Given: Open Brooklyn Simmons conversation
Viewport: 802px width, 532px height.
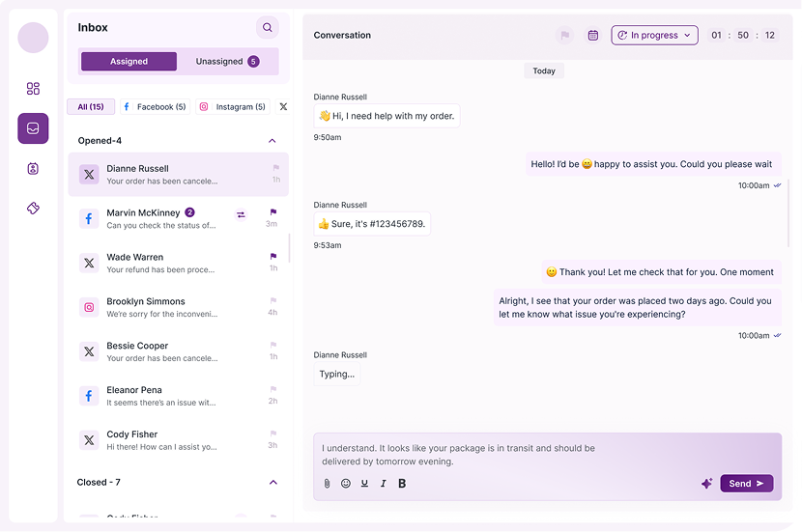Looking at the screenshot, I should pyautogui.click(x=179, y=307).
